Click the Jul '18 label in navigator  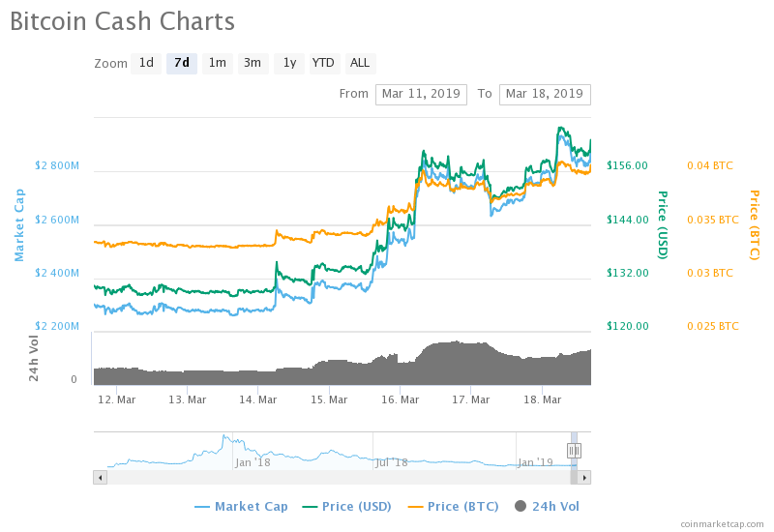[391, 462]
